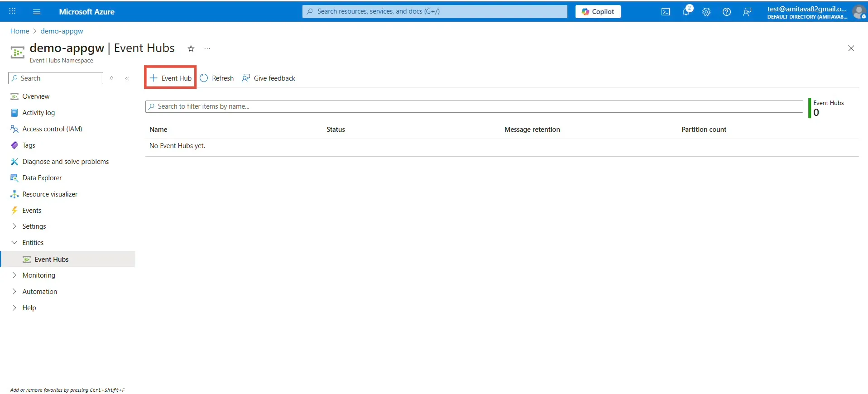Click the Resource visualizer icon
868x394 pixels.
tap(14, 194)
